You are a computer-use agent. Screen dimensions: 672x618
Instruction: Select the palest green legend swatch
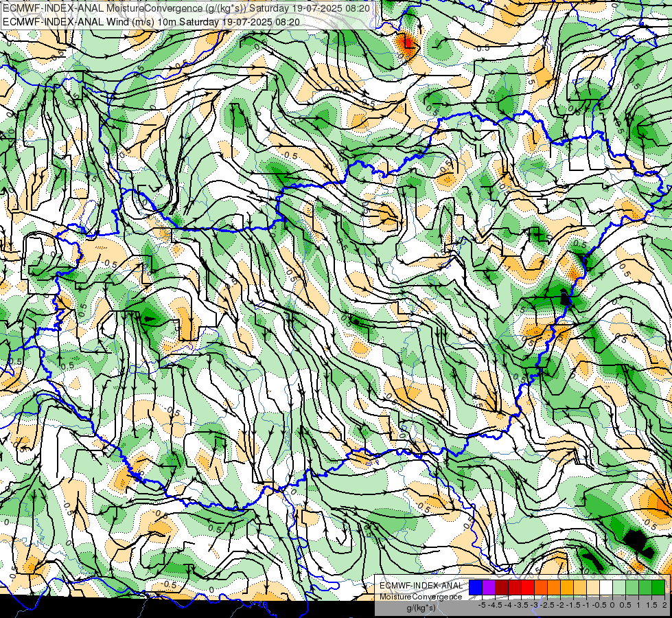pyautogui.click(x=619, y=587)
